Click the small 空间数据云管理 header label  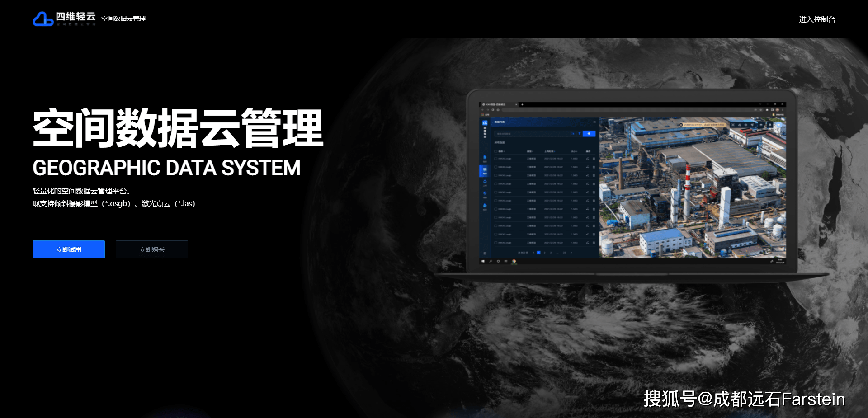pyautogui.click(x=123, y=19)
